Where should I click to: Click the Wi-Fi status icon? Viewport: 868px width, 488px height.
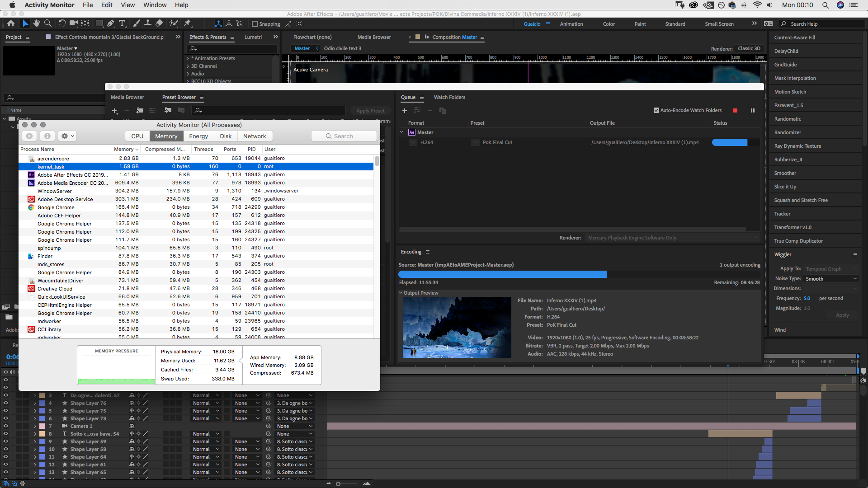coord(757,5)
